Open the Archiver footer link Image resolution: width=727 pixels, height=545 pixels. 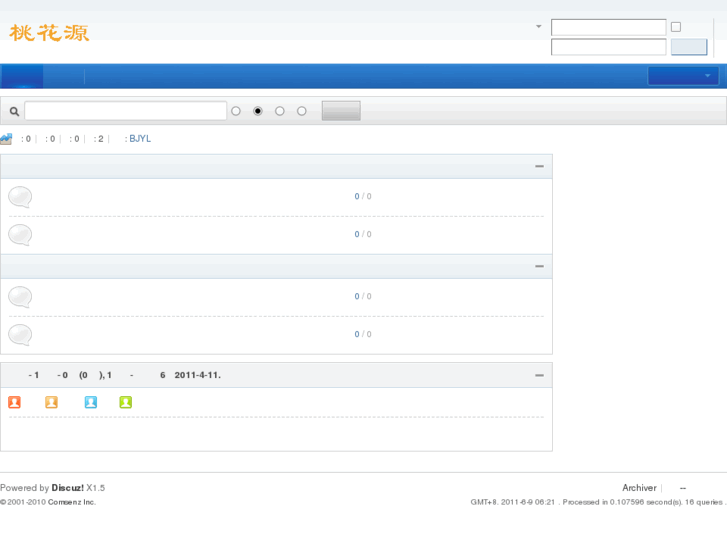[639, 488]
